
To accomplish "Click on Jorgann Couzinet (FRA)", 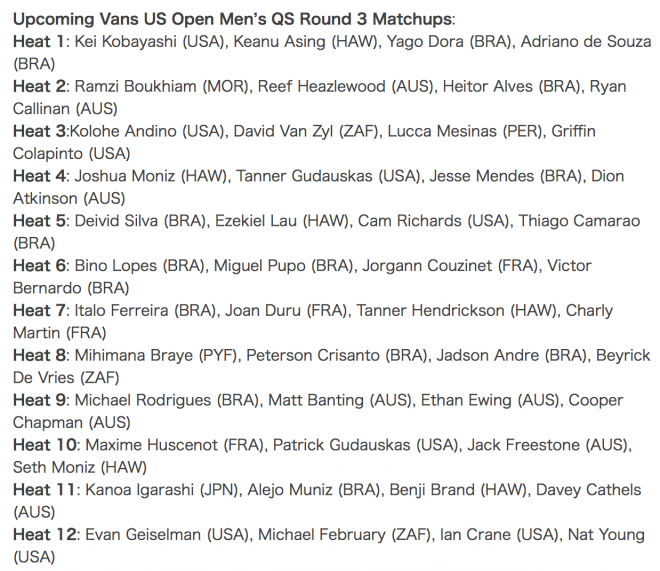I will pyautogui.click(x=450, y=266).
